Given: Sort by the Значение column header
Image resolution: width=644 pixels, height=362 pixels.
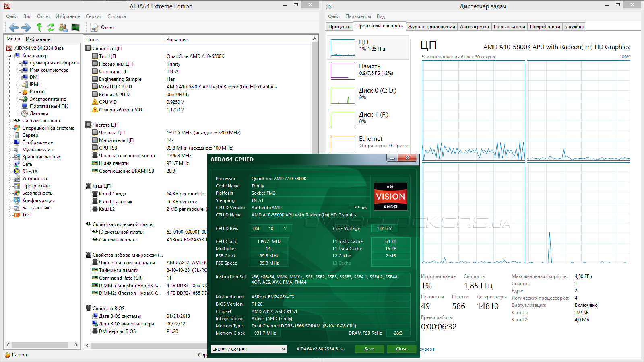Looking at the screenshot, I should coord(238,40).
